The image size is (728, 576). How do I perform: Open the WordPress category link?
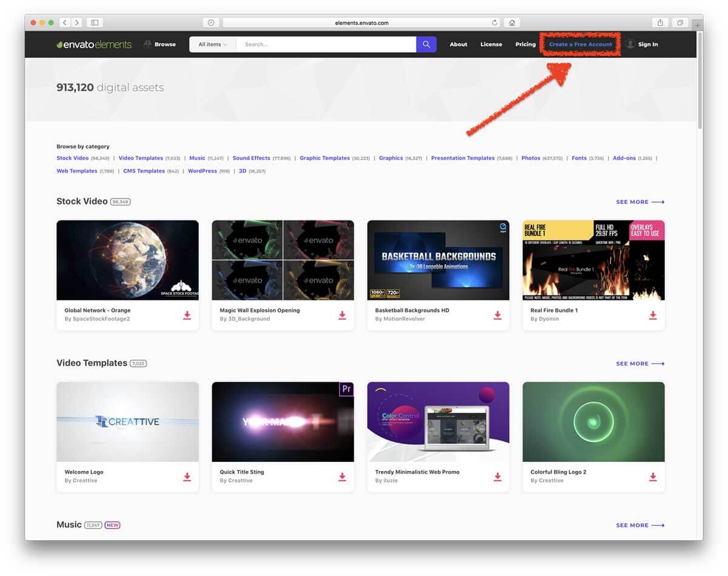coord(202,171)
